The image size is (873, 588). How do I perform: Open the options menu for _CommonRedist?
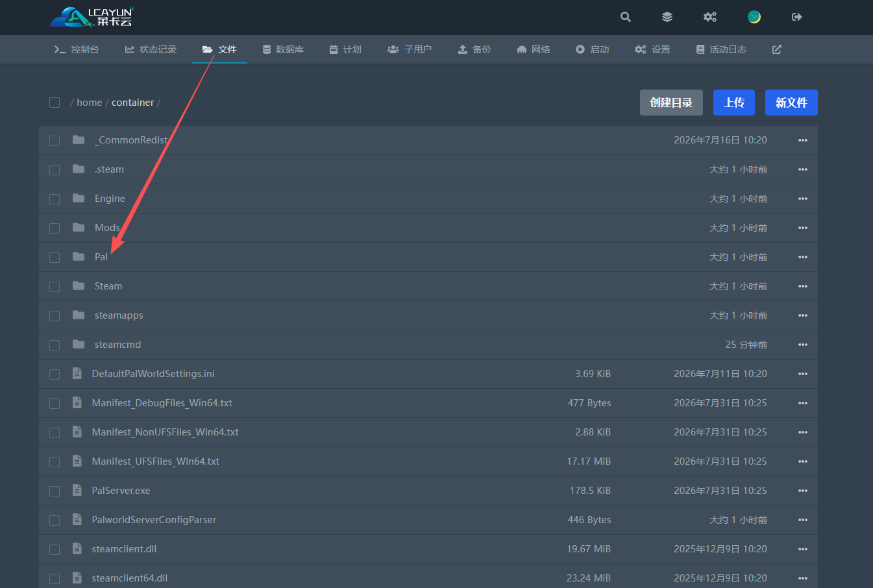(x=803, y=140)
